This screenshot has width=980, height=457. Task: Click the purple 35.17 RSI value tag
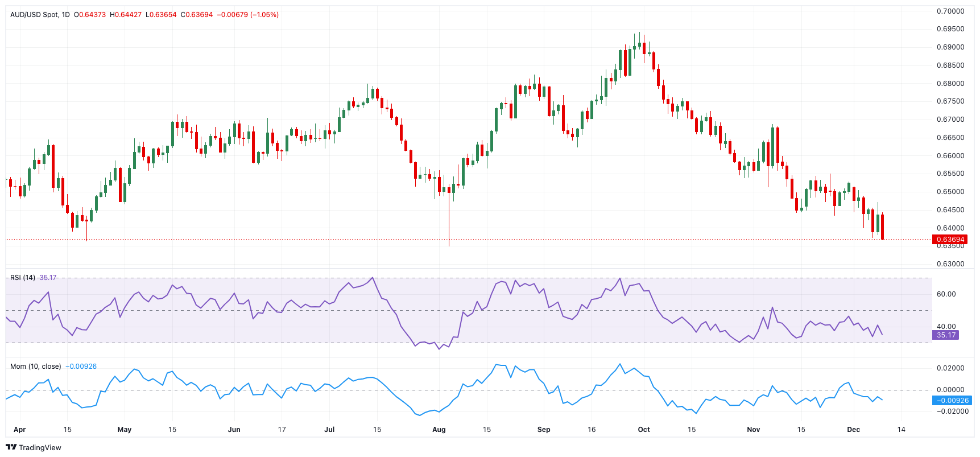946,335
